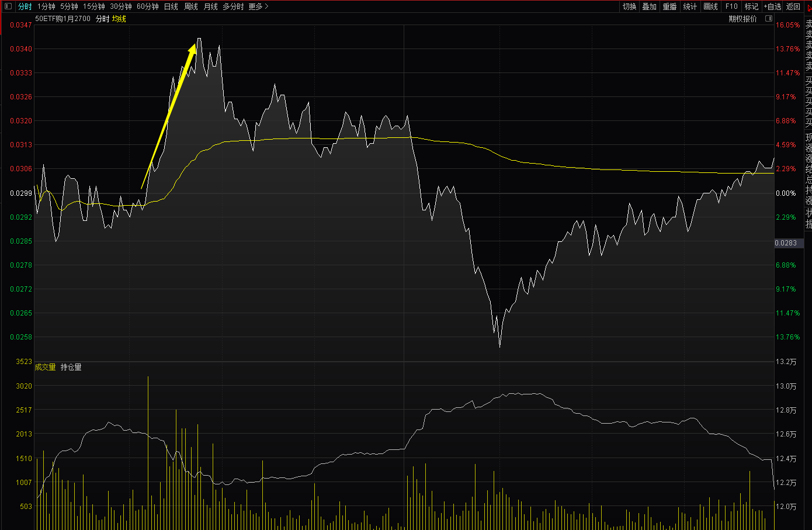The width and height of the screenshot is (812, 530).
Task: Toggle the left sidebar panel icon
Action: [x=8, y=6]
